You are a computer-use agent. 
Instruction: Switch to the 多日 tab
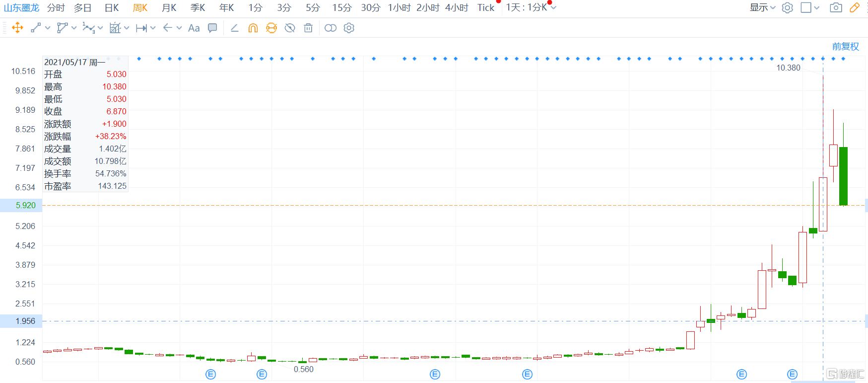point(83,7)
